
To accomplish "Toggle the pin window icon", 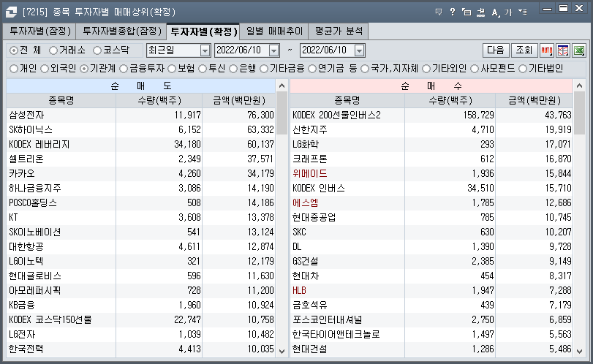I will [480, 12].
